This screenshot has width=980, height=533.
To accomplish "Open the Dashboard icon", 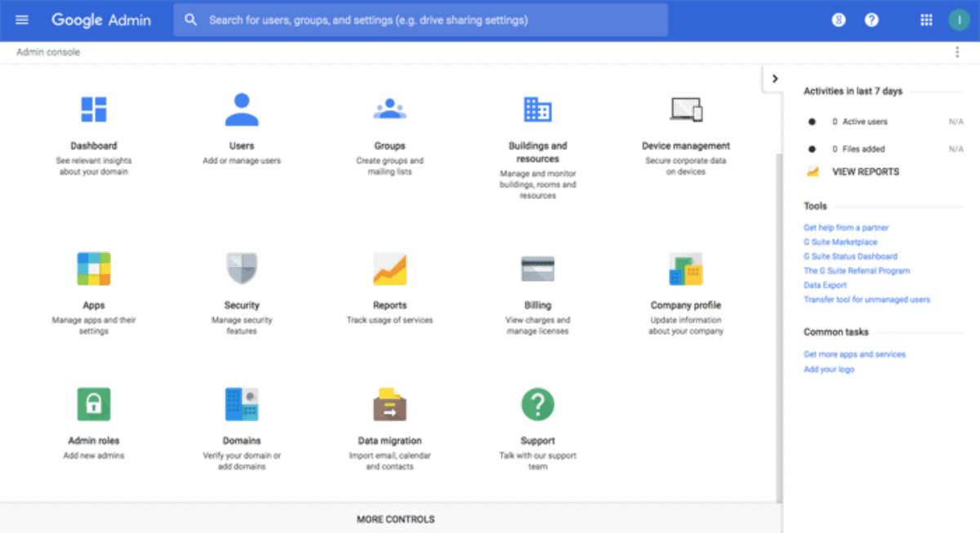I will pyautogui.click(x=93, y=109).
